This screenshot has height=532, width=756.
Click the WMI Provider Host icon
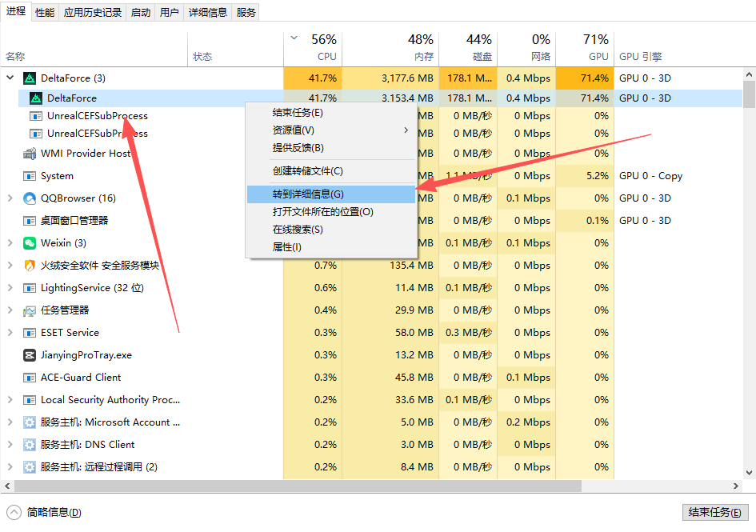pyautogui.click(x=30, y=154)
